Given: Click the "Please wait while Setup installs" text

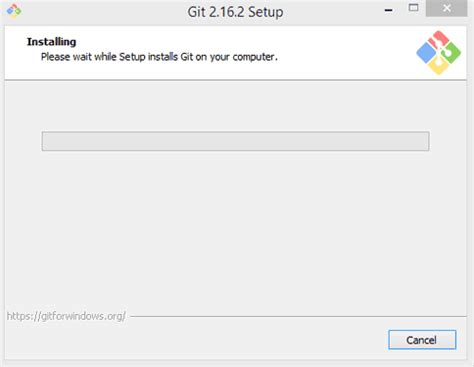Looking at the screenshot, I should pos(109,57).
